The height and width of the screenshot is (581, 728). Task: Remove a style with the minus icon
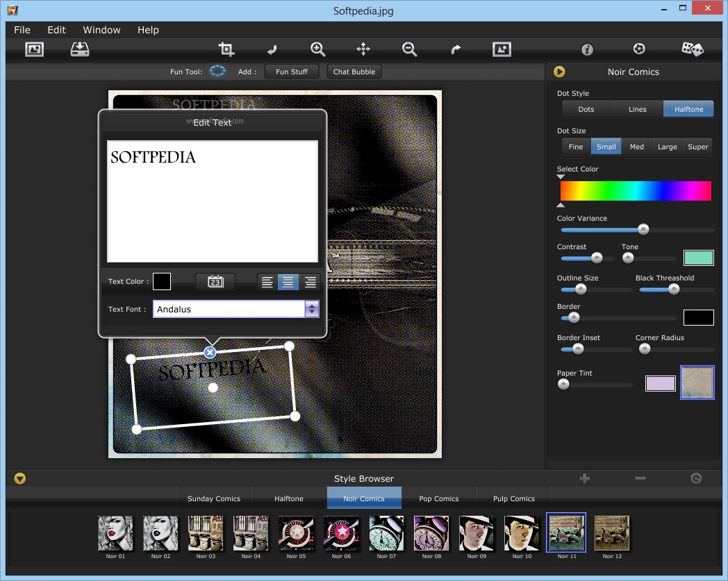point(640,478)
